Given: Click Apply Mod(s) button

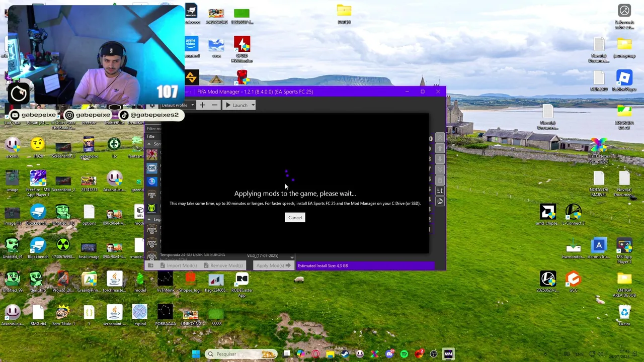Looking at the screenshot, I should 274,265.
